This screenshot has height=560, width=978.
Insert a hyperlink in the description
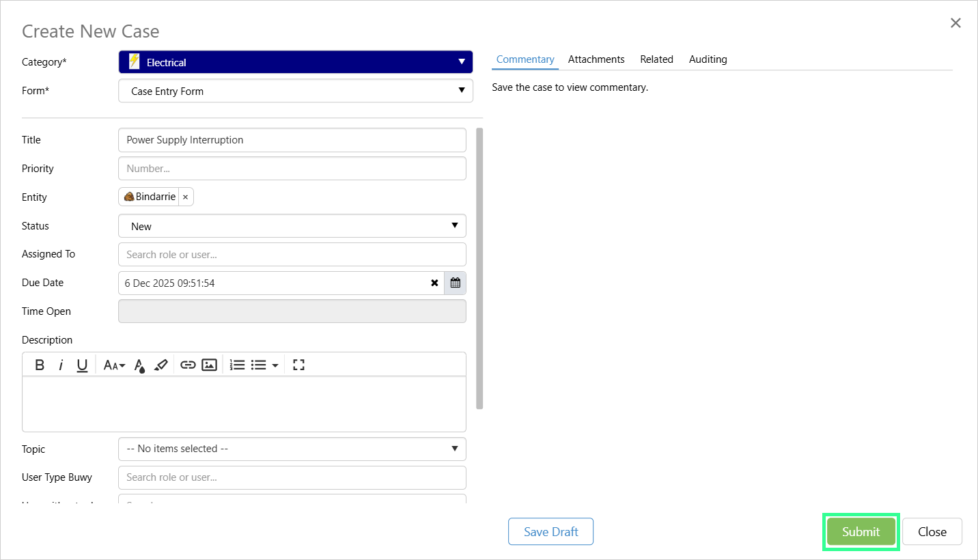pyautogui.click(x=188, y=365)
